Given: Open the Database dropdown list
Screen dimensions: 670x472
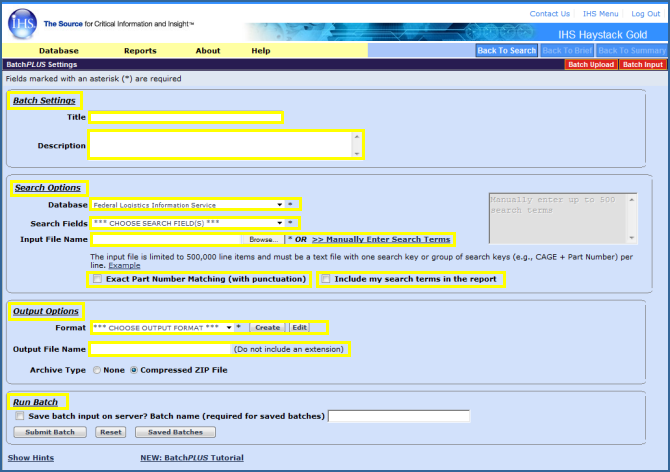Looking at the screenshot, I should pos(188,205).
